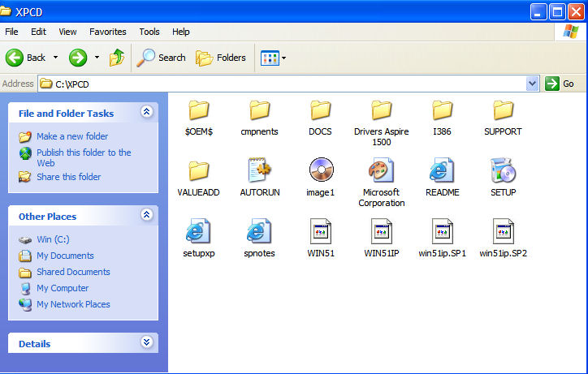Open the Views icon button
Image resolution: width=588 pixels, height=374 pixels.
point(270,58)
